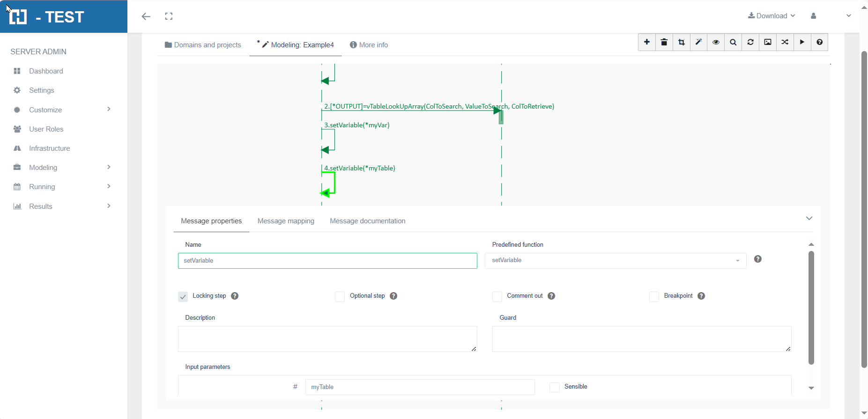Click the shuffle arrows icon
This screenshot has height=419, width=868.
[x=785, y=42]
